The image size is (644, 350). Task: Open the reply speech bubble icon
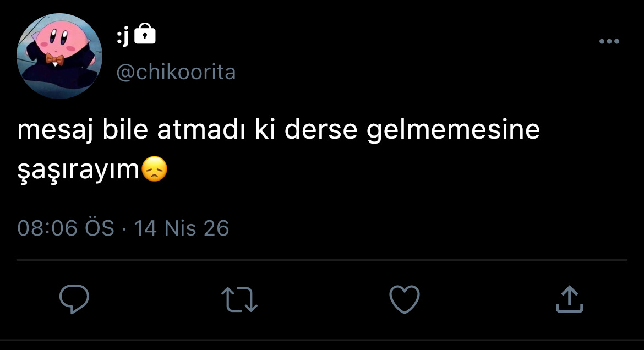74,299
